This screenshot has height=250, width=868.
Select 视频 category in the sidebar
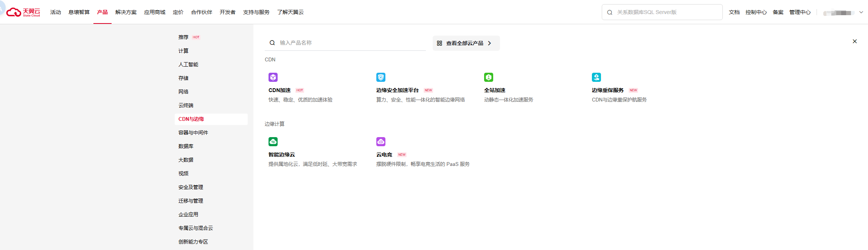(x=183, y=173)
